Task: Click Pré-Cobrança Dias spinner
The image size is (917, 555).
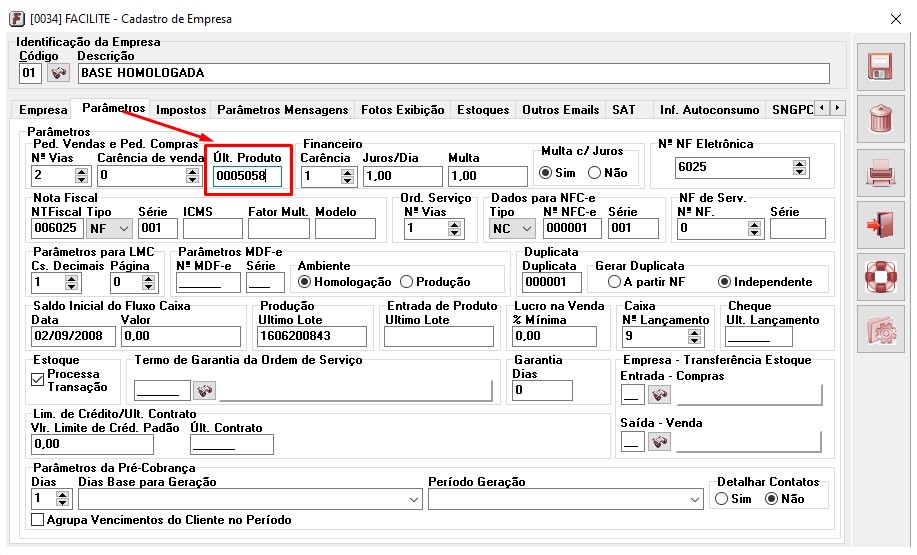Action: pyautogui.click(x=62, y=499)
